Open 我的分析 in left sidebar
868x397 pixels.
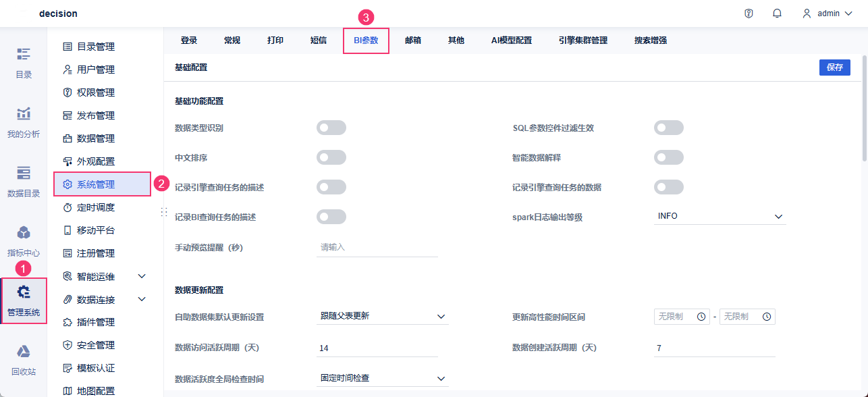click(24, 122)
